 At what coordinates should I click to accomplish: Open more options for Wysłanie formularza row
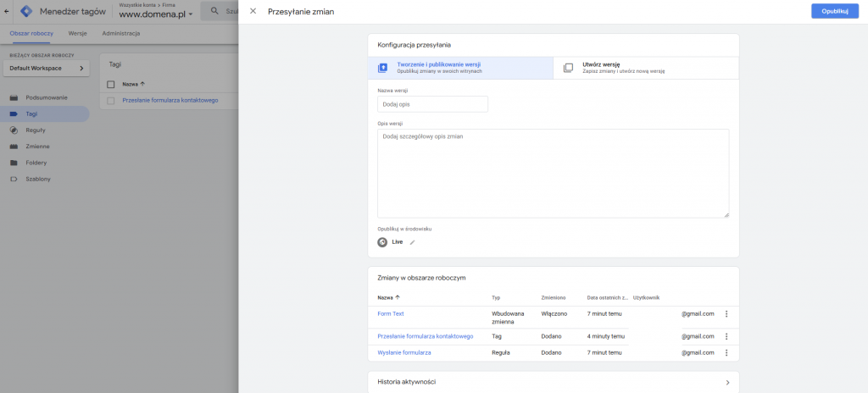[x=726, y=352]
